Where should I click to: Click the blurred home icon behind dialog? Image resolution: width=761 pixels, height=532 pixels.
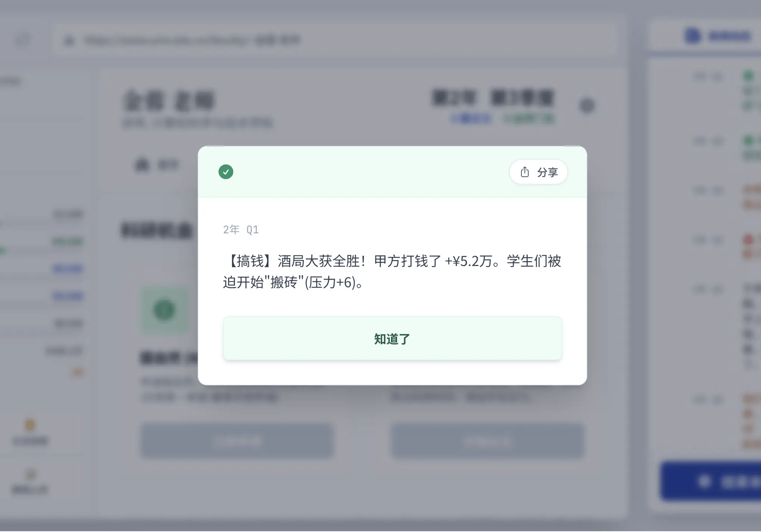tap(142, 165)
